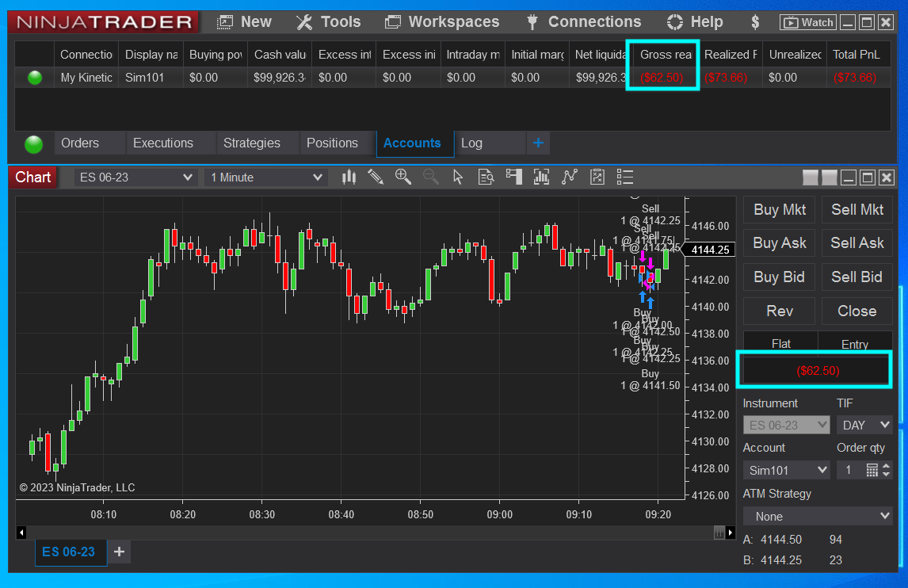Click the zoom out magnifier icon
Image resolution: width=908 pixels, height=588 pixels.
pyautogui.click(x=431, y=178)
